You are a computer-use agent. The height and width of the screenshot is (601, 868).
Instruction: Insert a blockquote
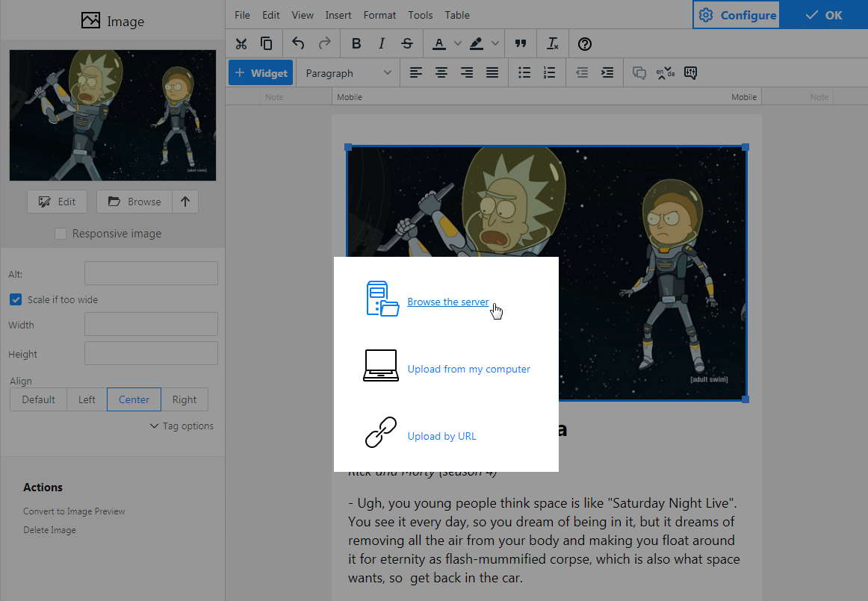(x=521, y=44)
